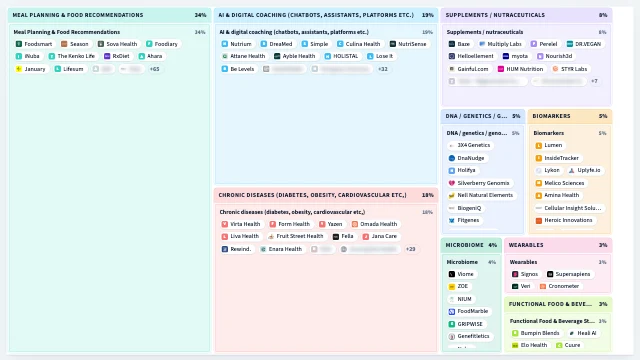Open the Omada Health company chip
640x360 pixels.
[375, 224]
